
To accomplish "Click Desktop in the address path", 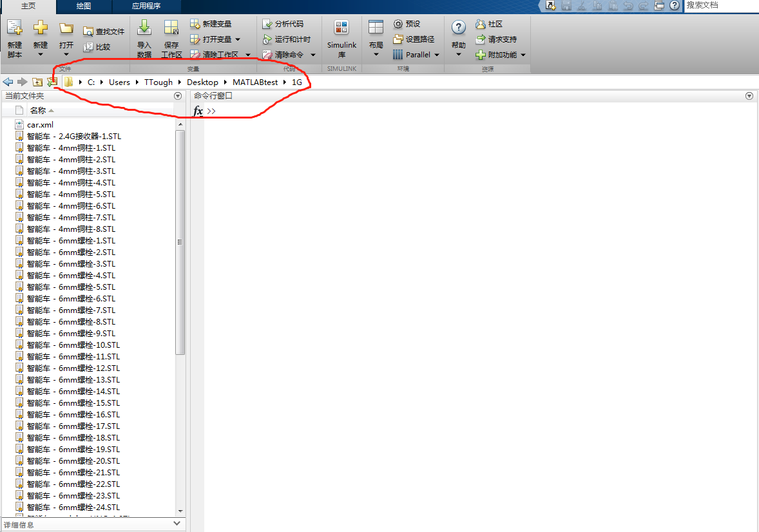I will pos(202,82).
